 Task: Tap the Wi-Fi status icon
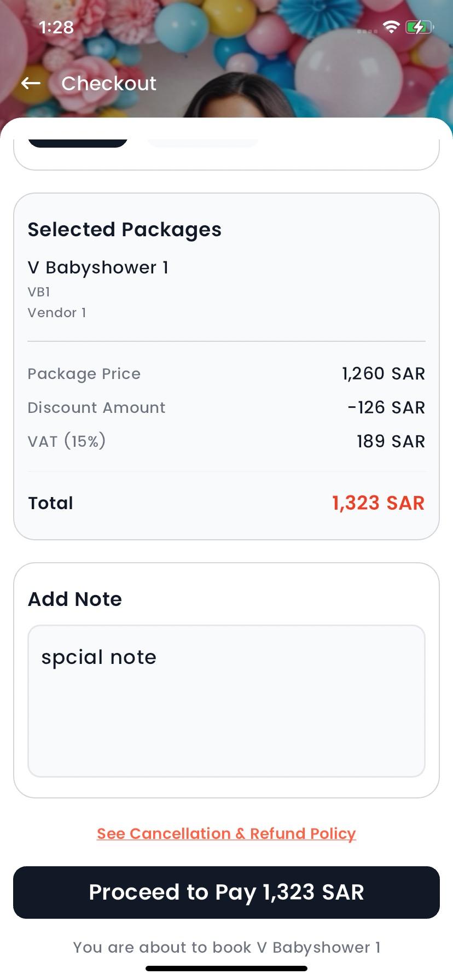tap(391, 27)
